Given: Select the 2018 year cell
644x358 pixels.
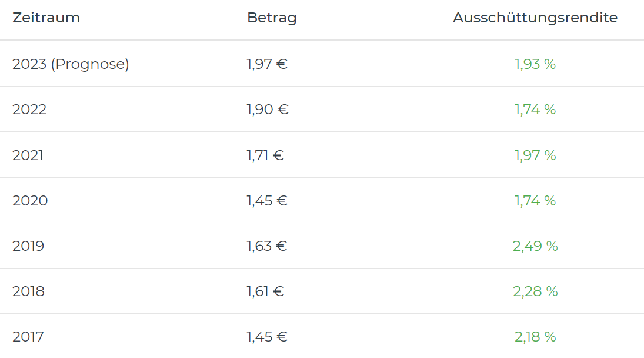Looking at the screenshot, I should (x=28, y=291).
